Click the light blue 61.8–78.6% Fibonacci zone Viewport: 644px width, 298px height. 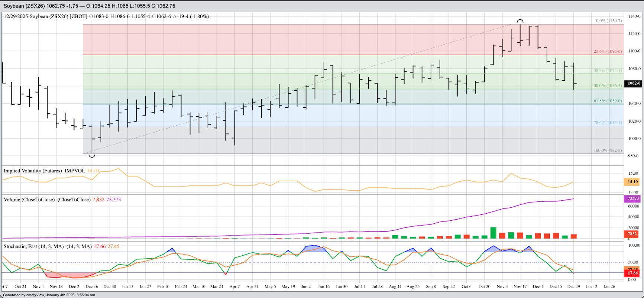coord(334,115)
